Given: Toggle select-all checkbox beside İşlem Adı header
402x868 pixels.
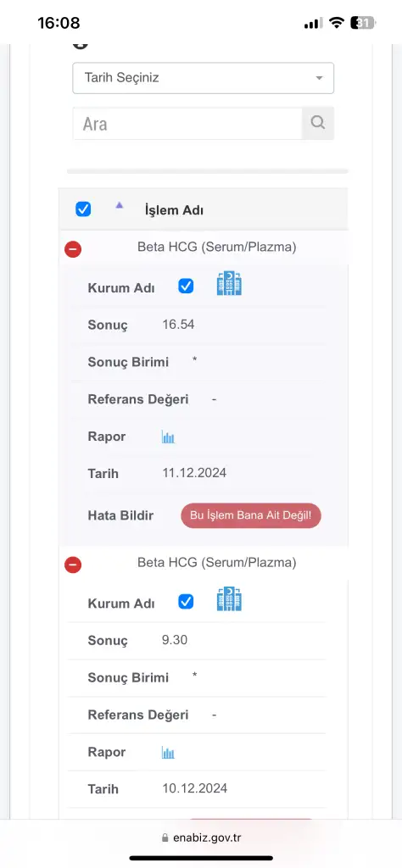Looking at the screenshot, I should click(83, 209).
